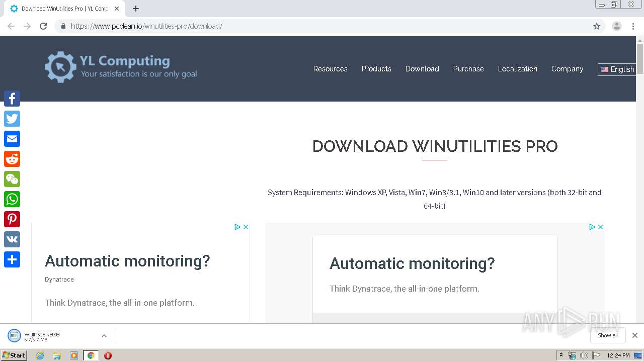Open the volume control in tray
The height and width of the screenshot is (362, 644).
(584, 355)
